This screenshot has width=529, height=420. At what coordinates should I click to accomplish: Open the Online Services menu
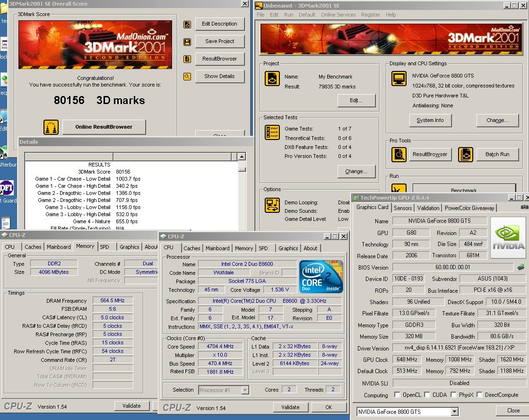point(338,15)
